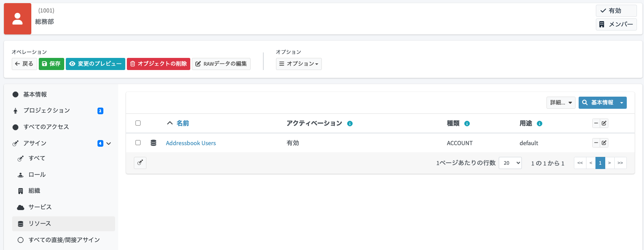This screenshot has height=250, width=644.
Task: Click the new assignment icon below the table
Action: pos(140,163)
